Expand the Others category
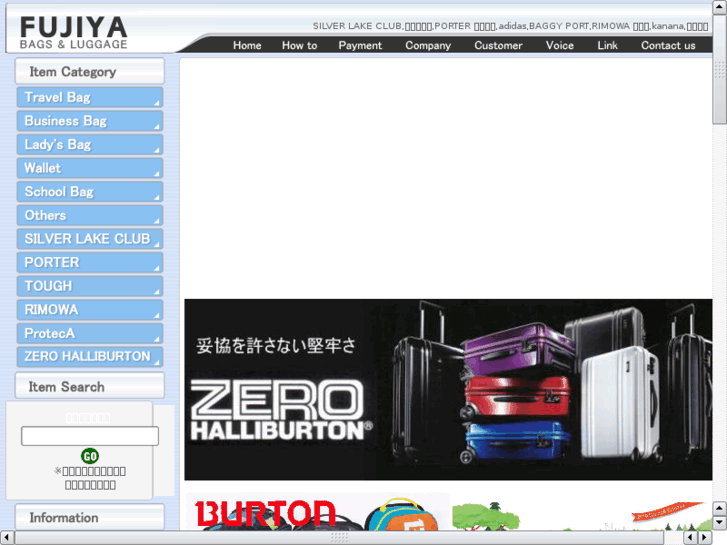727x545 pixels. tap(90, 215)
